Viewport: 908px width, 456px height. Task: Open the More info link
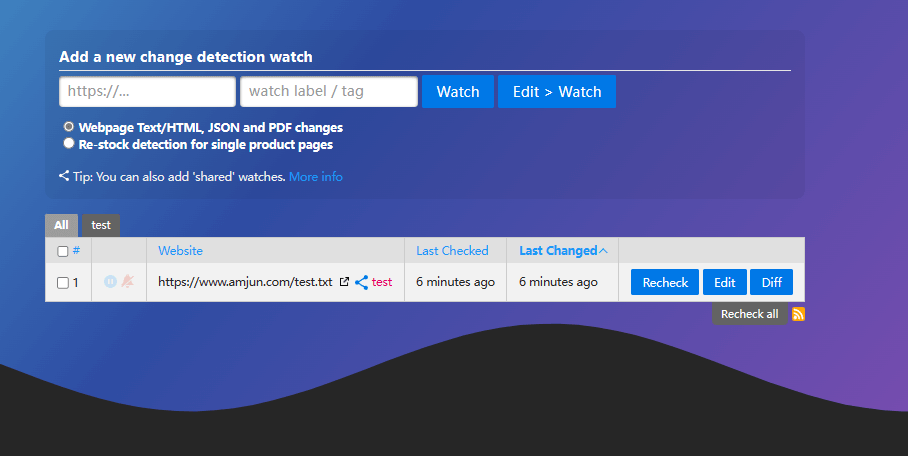[x=316, y=177]
